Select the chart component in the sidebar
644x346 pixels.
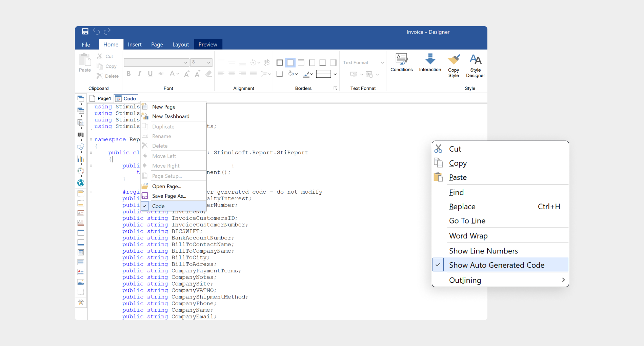pyautogui.click(x=81, y=159)
